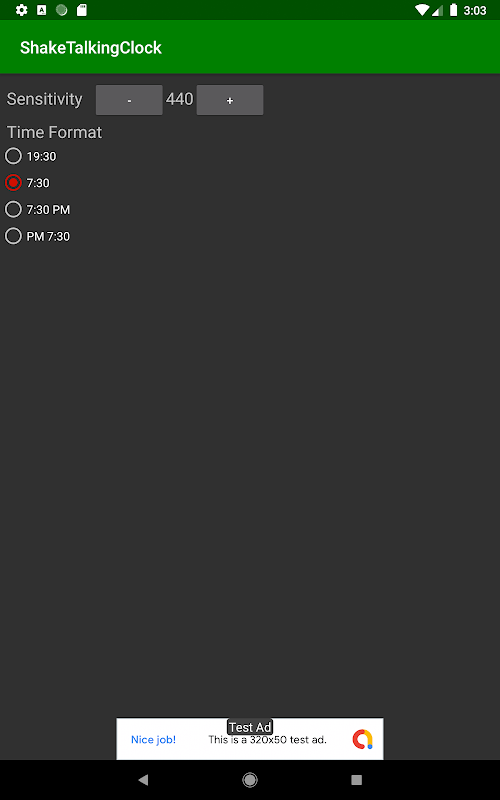Tap the Test Ad label
500x800 pixels.
[x=250, y=727]
